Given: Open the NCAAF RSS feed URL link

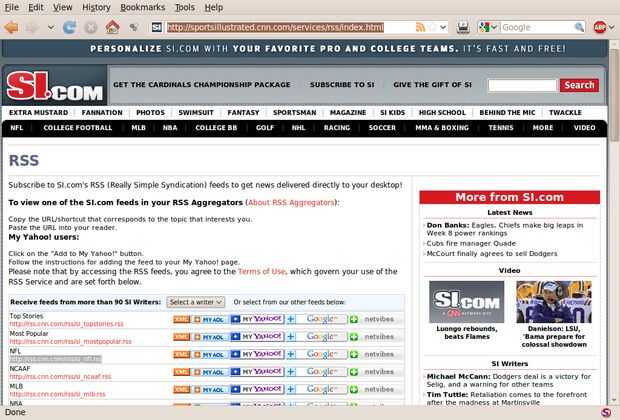Looking at the screenshot, I should [x=60, y=376].
